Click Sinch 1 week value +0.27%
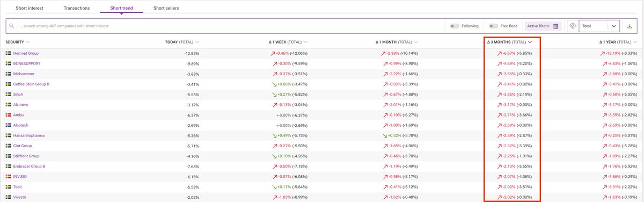644x202 pixels. click(x=283, y=95)
